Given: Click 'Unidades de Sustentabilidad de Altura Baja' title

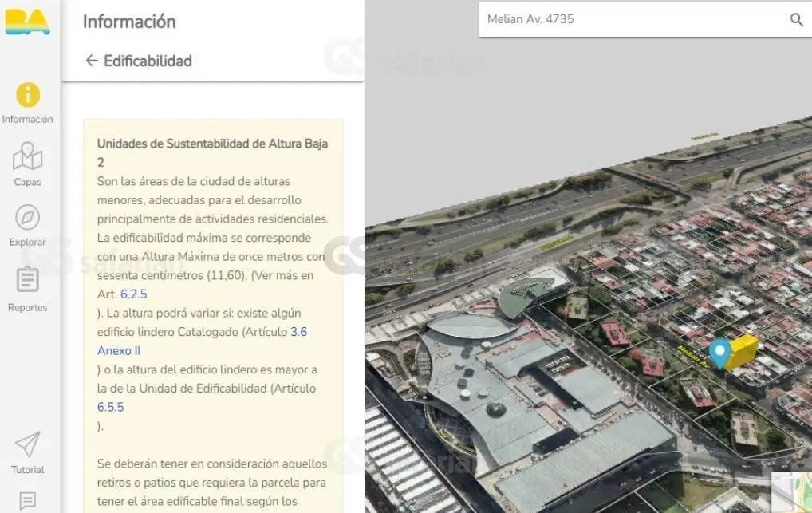Looking at the screenshot, I should tap(212, 153).
